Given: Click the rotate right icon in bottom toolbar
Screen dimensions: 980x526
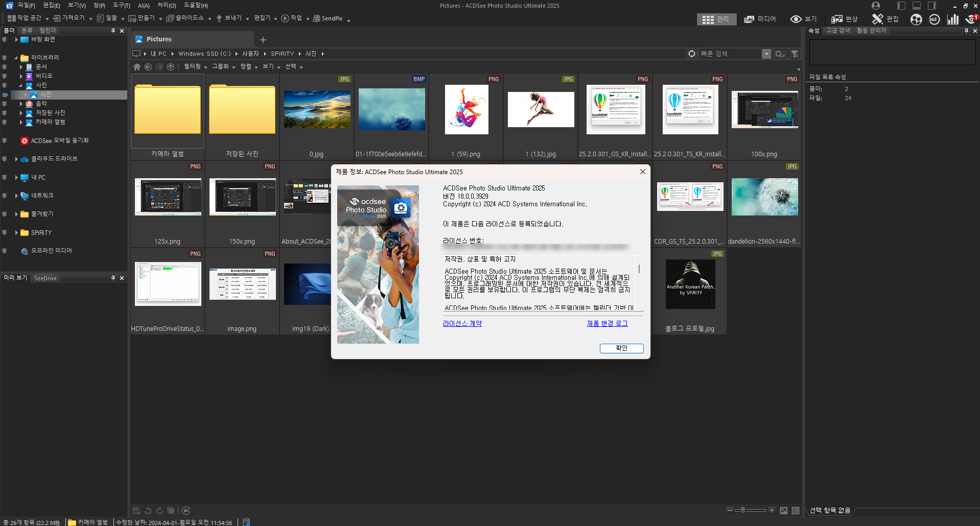Looking at the screenshot, I should tap(159, 511).
